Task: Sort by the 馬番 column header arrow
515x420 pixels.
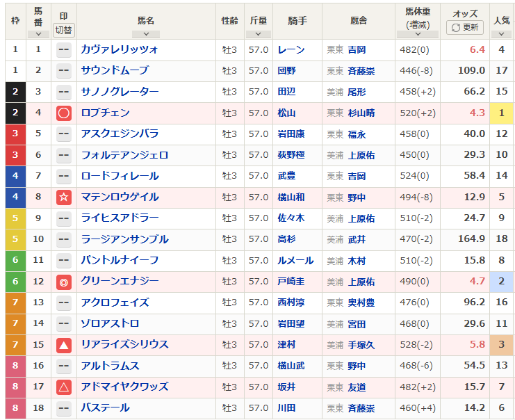Action: click(39, 33)
